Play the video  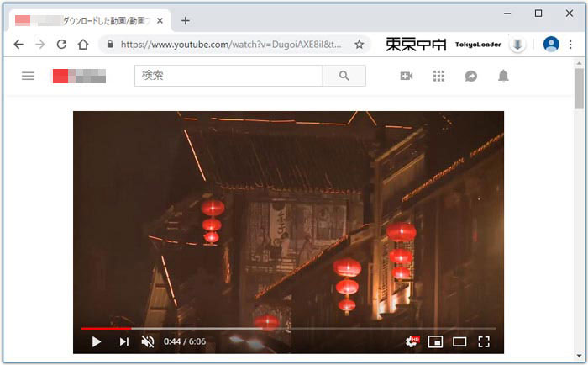97,341
